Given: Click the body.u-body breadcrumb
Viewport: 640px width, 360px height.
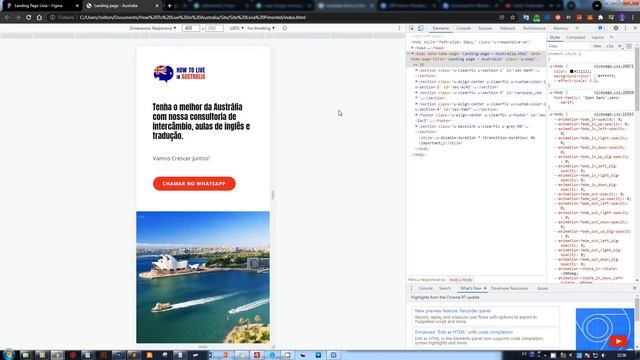Looking at the screenshot, I should (x=460, y=280).
